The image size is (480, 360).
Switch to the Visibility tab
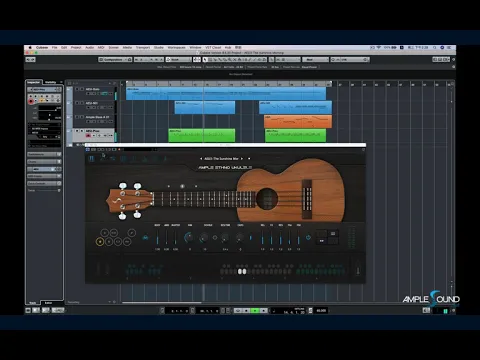51,82
